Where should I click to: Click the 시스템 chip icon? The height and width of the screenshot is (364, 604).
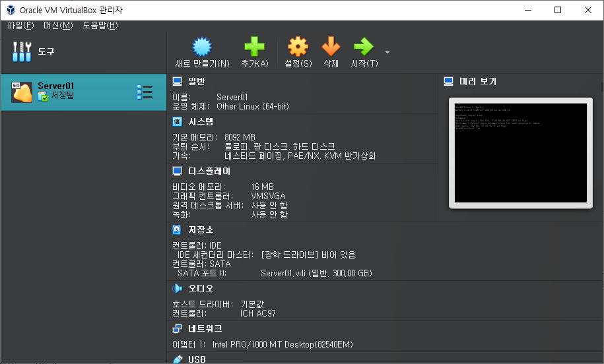coord(177,121)
